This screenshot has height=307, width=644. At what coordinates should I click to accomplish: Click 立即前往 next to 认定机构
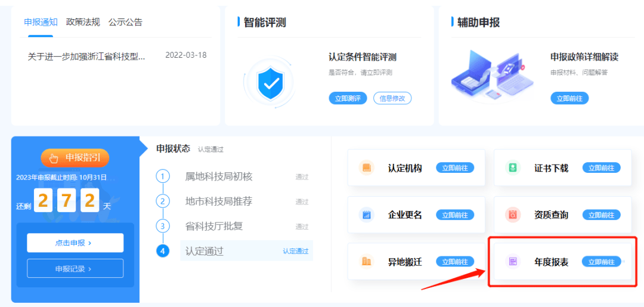(455, 168)
